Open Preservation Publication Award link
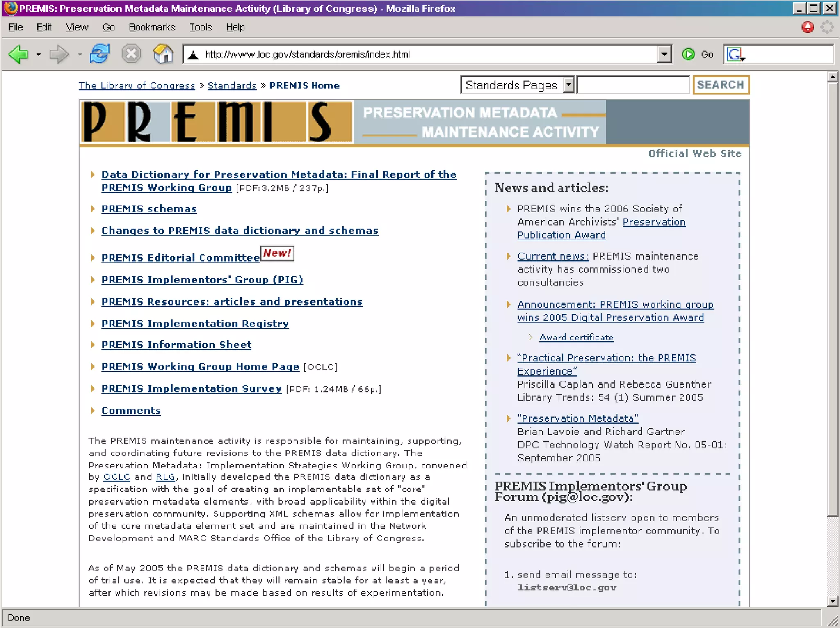The width and height of the screenshot is (840, 628). click(601, 228)
